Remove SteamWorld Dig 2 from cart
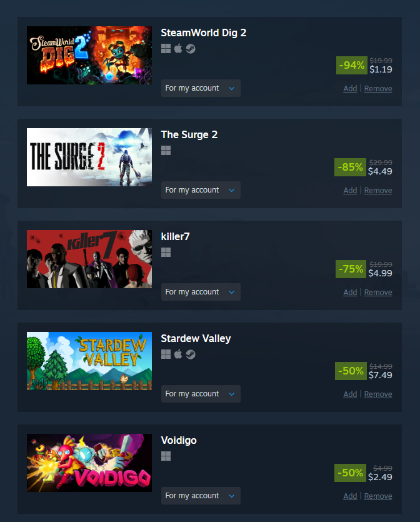Image resolution: width=420 pixels, height=522 pixels. click(378, 89)
